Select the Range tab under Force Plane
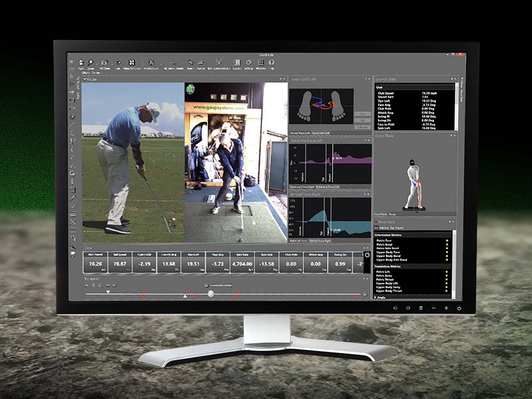532x399 pixels. point(392,214)
